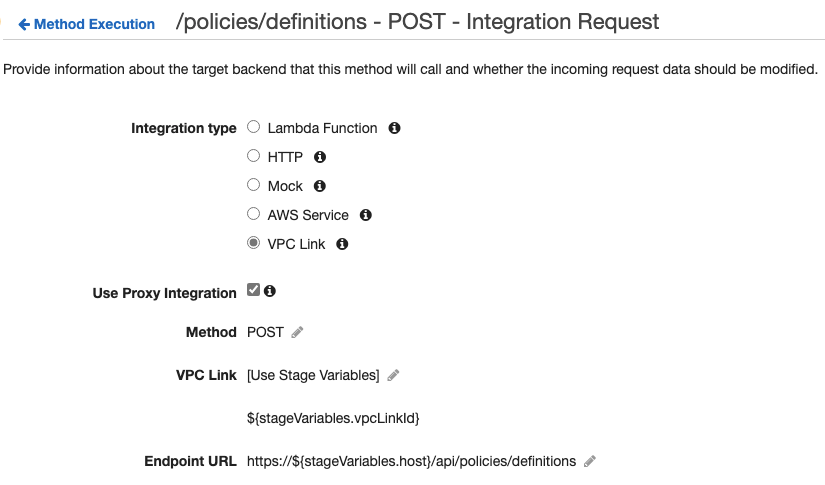Image resolution: width=825 pixels, height=485 pixels.
Task: Uncheck Use Proxy Integration checkbox
Action: pyautogui.click(x=254, y=290)
